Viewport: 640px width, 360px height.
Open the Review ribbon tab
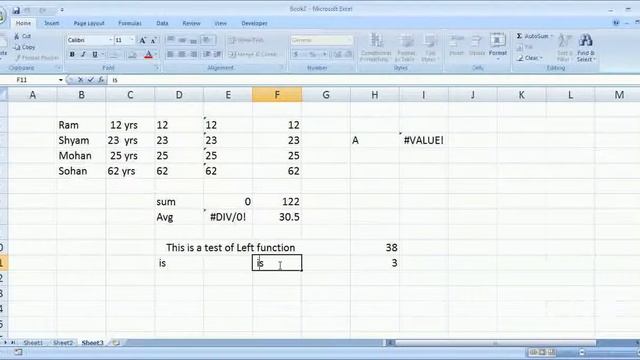click(x=191, y=23)
